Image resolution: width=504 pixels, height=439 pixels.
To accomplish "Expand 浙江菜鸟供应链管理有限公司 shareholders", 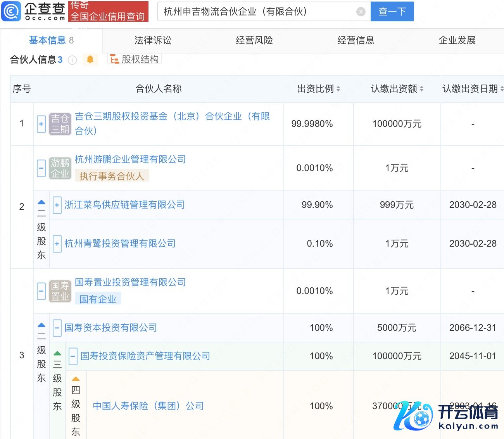I will [x=57, y=205].
